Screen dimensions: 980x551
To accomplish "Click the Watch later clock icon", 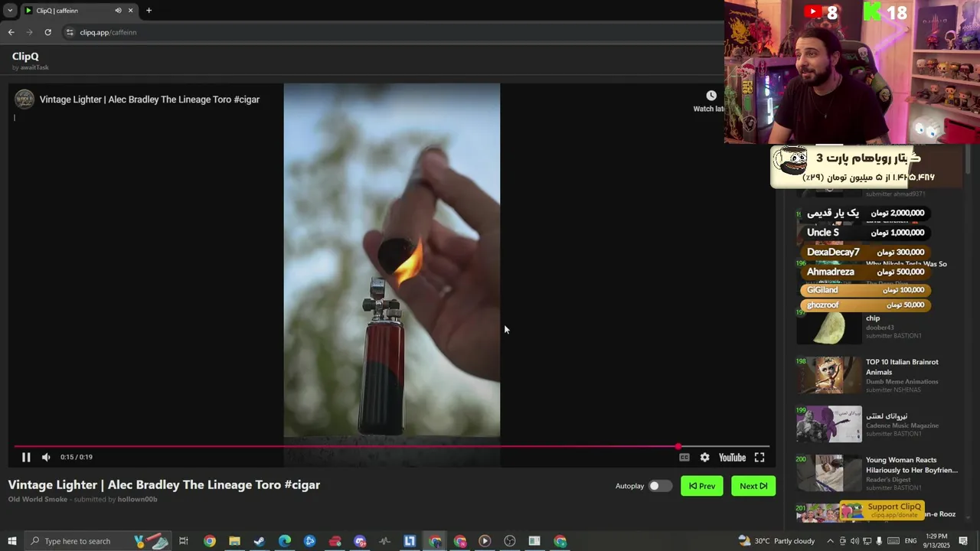I will (711, 96).
